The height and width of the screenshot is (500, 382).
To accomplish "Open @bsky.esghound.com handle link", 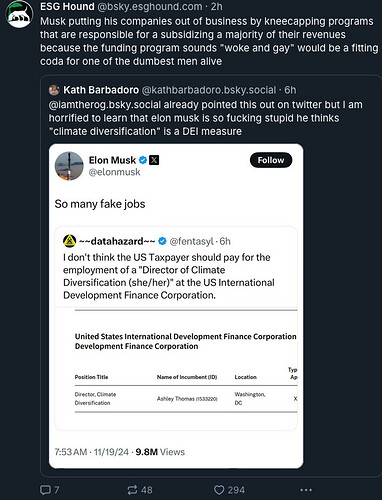I will (x=149, y=7).
